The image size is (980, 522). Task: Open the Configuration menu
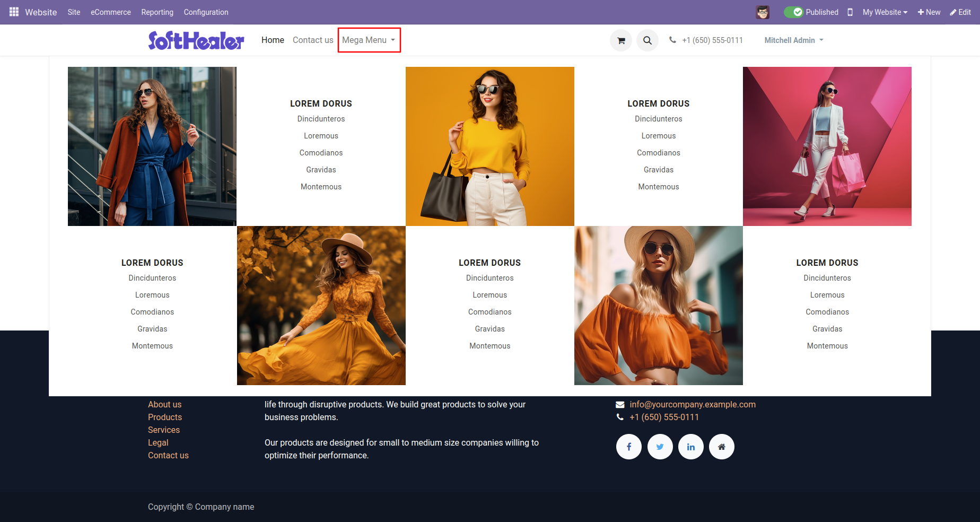point(206,12)
